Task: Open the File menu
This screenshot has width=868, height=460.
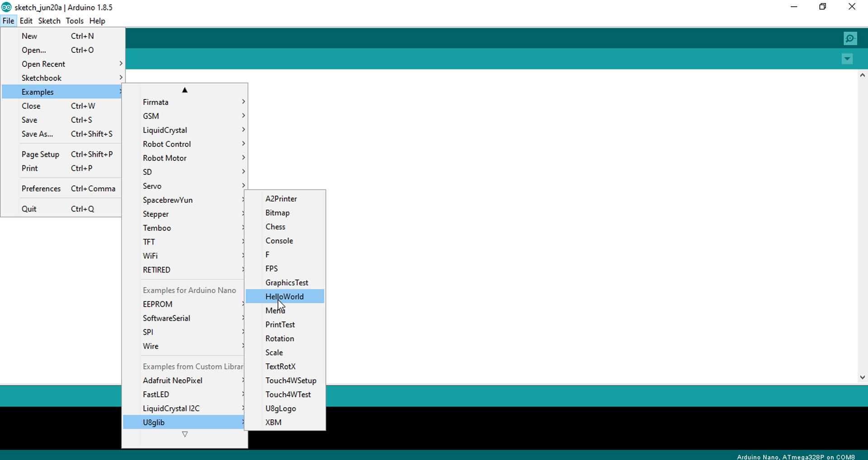Action: pyautogui.click(x=8, y=21)
